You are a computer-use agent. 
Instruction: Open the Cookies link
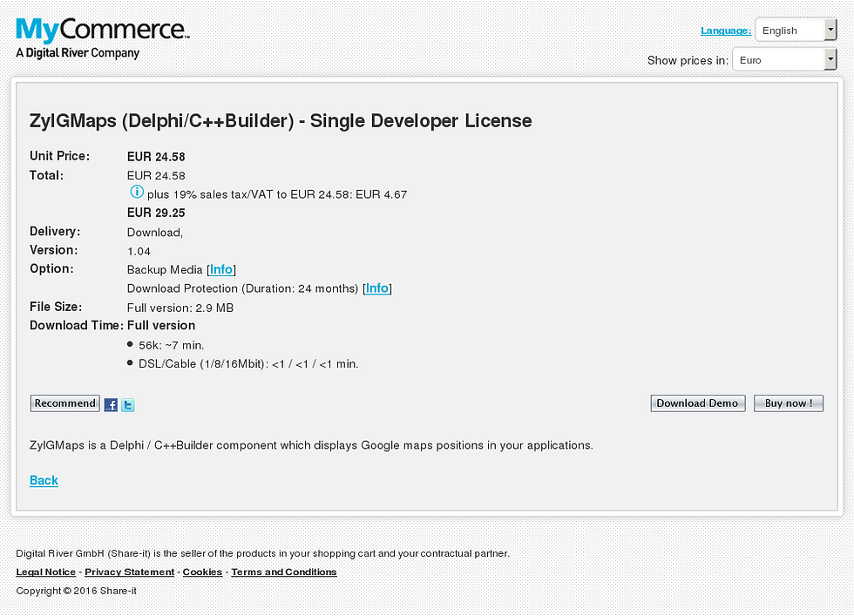pos(202,572)
